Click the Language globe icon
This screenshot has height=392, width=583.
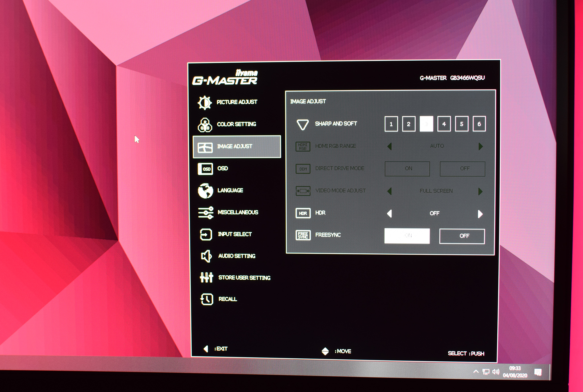click(x=206, y=191)
